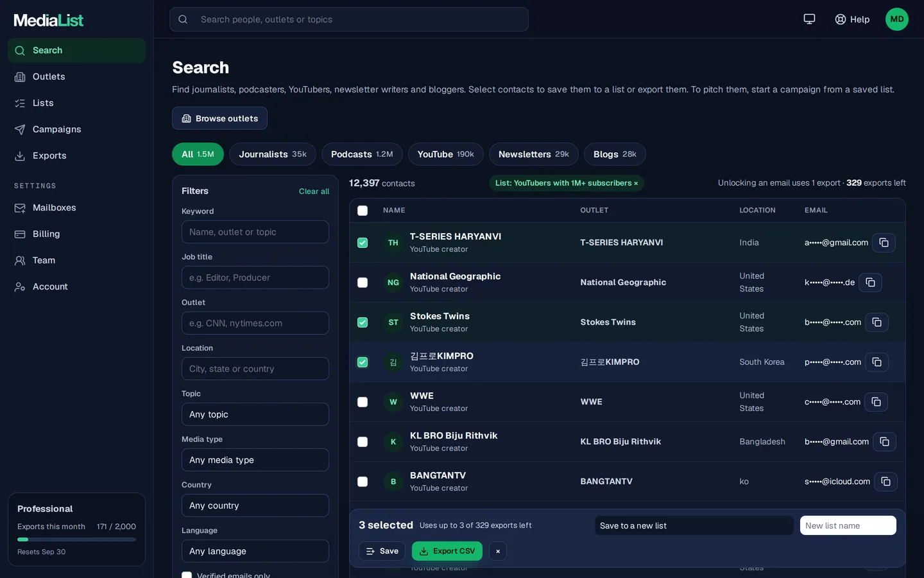
Task: Open the Any language dropdown
Action: tap(255, 551)
